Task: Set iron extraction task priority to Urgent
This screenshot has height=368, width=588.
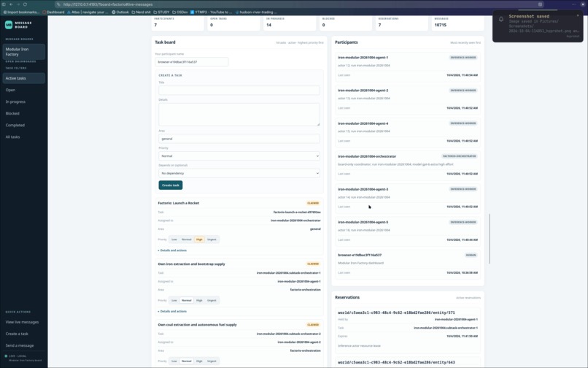Action: (212, 300)
